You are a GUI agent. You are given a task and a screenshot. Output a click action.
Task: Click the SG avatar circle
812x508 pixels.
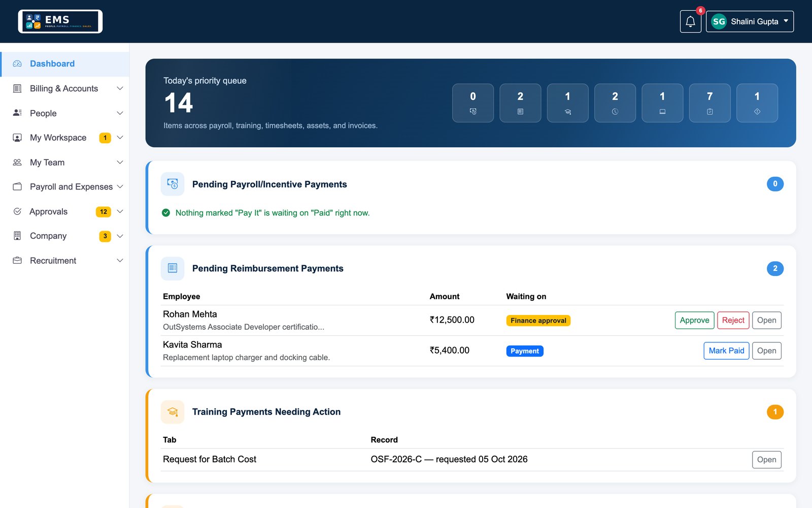pyautogui.click(x=719, y=21)
